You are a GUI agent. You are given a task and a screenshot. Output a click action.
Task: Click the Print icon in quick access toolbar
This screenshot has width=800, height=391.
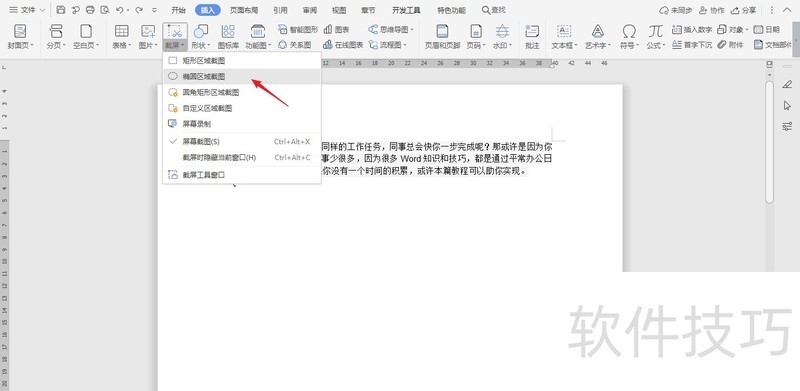90,10
